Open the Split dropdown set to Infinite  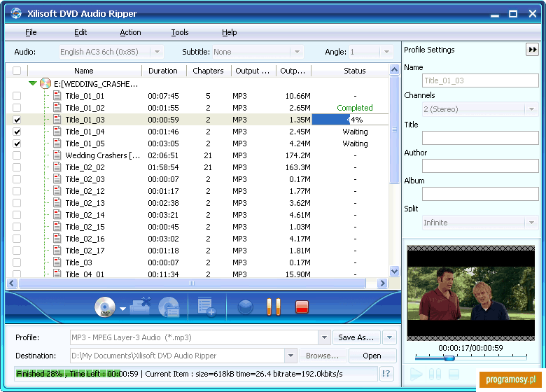click(x=531, y=223)
